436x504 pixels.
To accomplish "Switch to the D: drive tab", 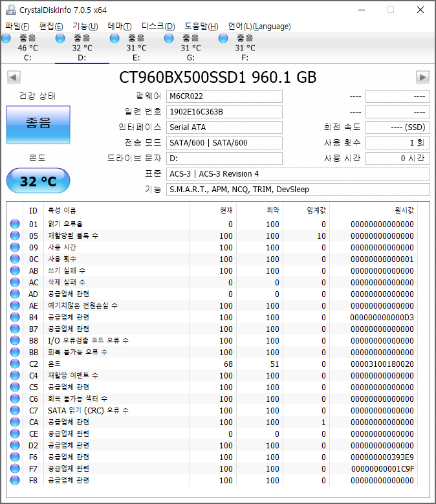I will pyautogui.click(x=82, y=48).
